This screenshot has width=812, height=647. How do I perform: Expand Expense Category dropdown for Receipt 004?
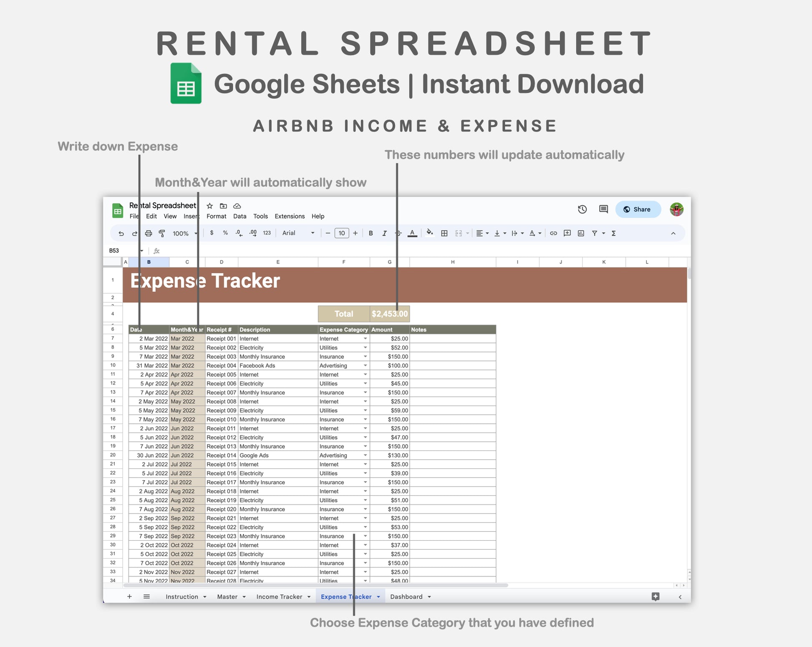[x=365, y=366]
